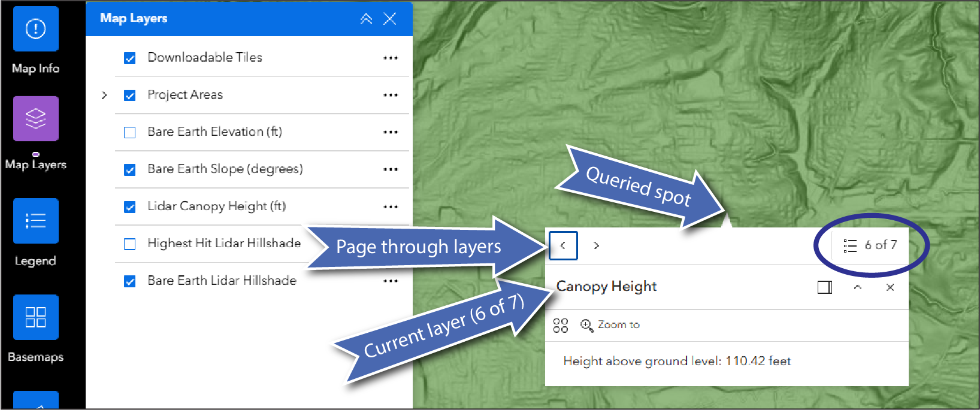Uncheck the Project Areas layer checkbox
The height and width of the screenshot is (410, 980).
point(129,95)
